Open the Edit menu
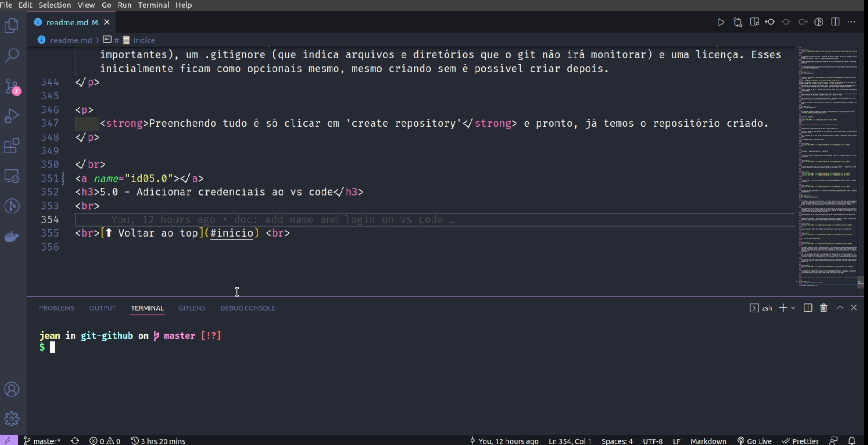The height and width of the screenshot is (445, 868). (25, 5)
